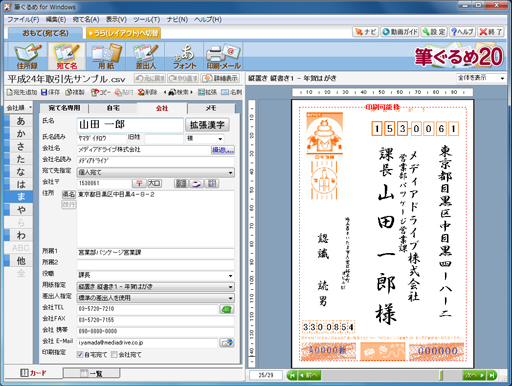The image size is (512, 386).
Task: Enable the 会社宛て print checkbox
Action: point(114,355)
